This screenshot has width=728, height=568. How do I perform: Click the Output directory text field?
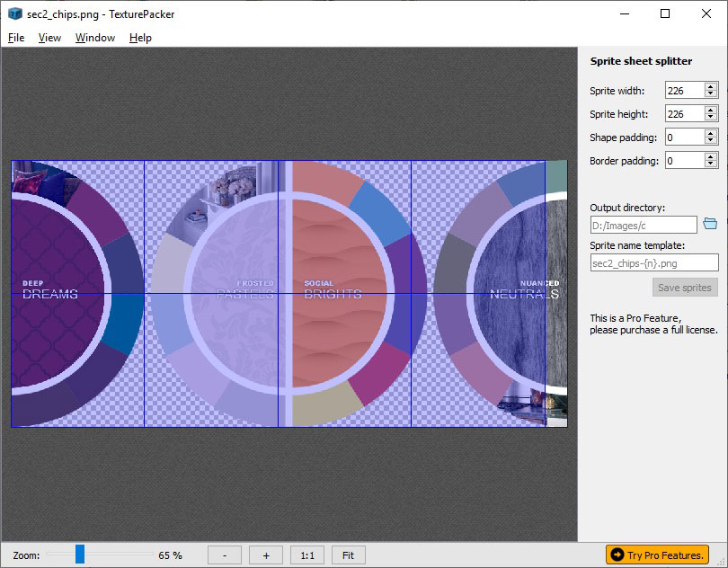643,225
